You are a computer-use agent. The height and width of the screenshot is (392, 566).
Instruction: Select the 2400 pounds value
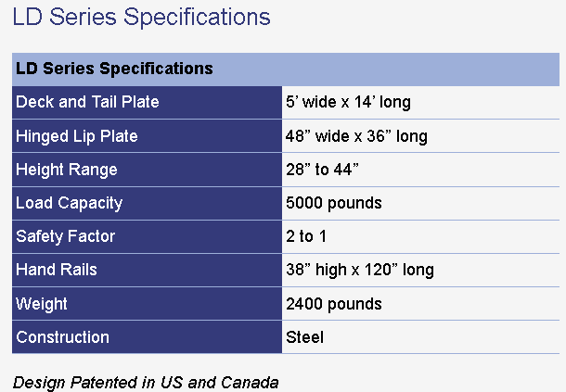[334, 304]
